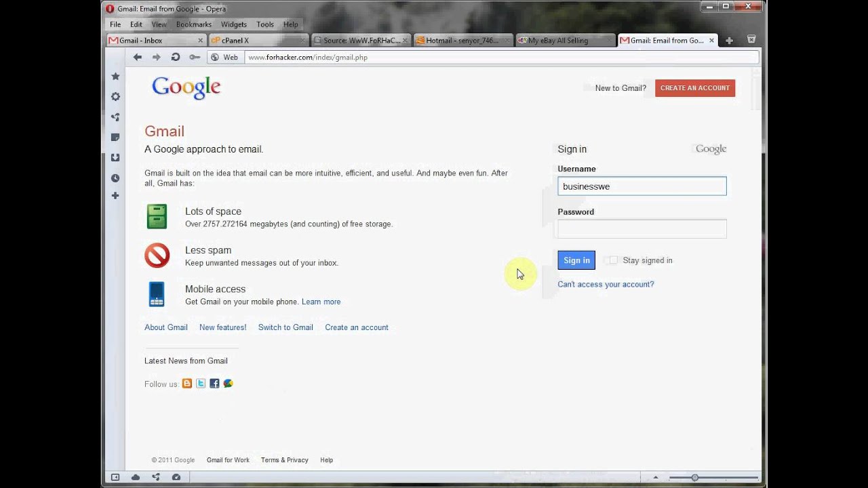This screenshot has width=868, height=488.
Task: Open the Tools menu
Action: (x=265, y=24)
